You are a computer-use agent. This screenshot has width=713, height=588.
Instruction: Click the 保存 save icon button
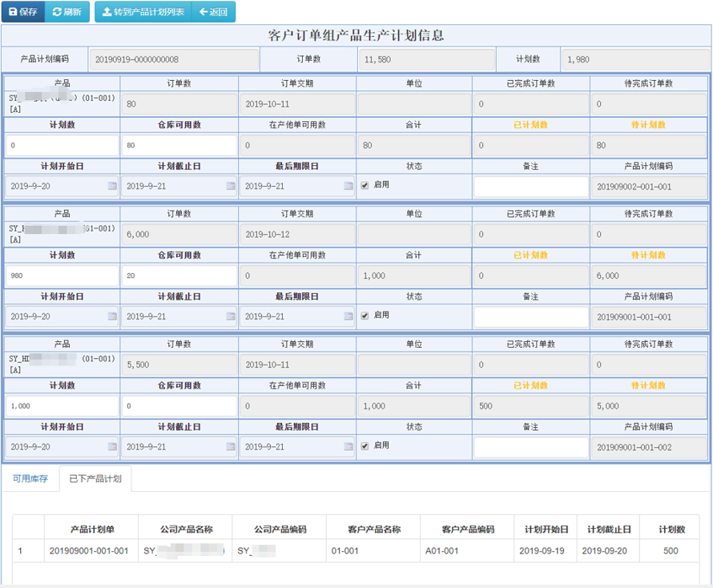point(22,12)
